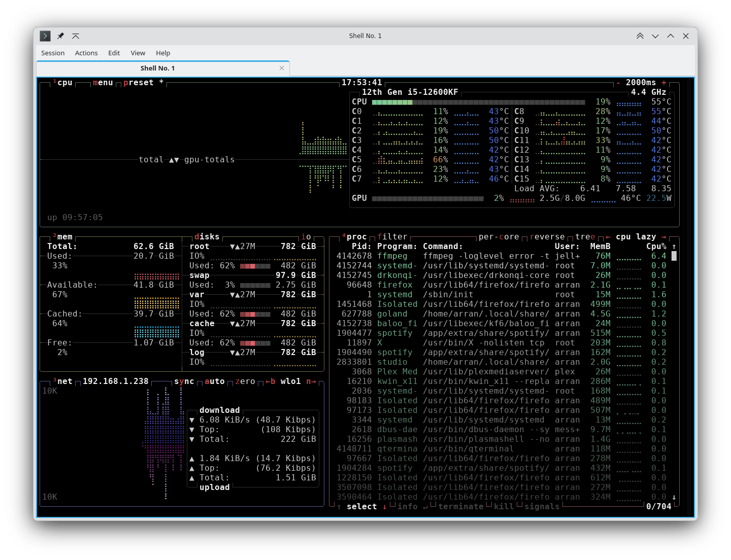The height and width of the screenshot is (560, 731).
Task: Toggle the total graph up/down arrows
Action: coord(174,160)
